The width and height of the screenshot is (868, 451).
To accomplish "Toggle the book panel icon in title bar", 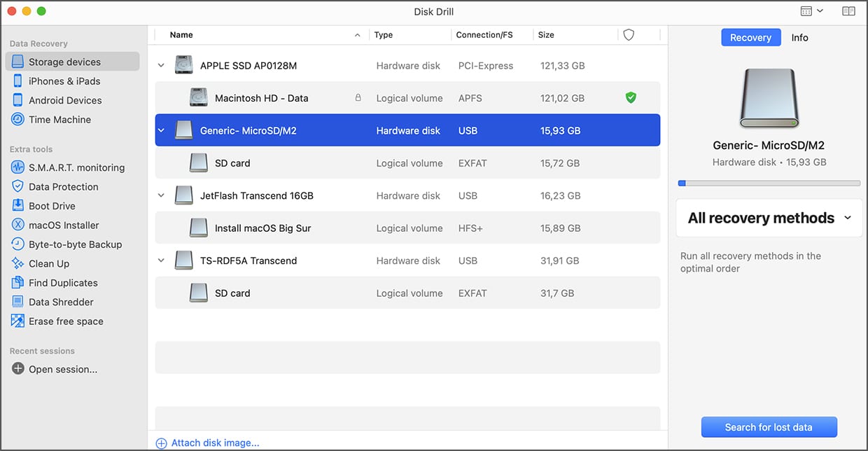I will click(848, 11).
